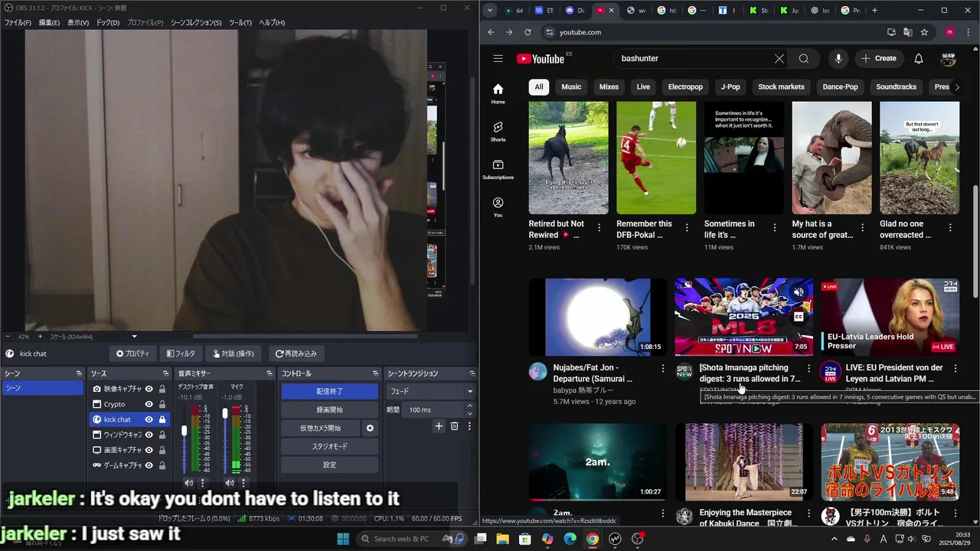Click YouTube search magnifier button

click(x=803, y=58)
